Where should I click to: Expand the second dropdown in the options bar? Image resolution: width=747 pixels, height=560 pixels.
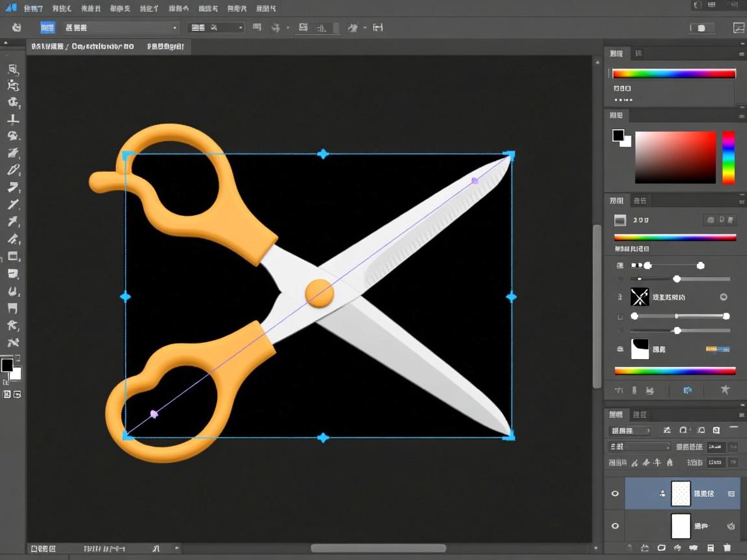click(216, 28)
